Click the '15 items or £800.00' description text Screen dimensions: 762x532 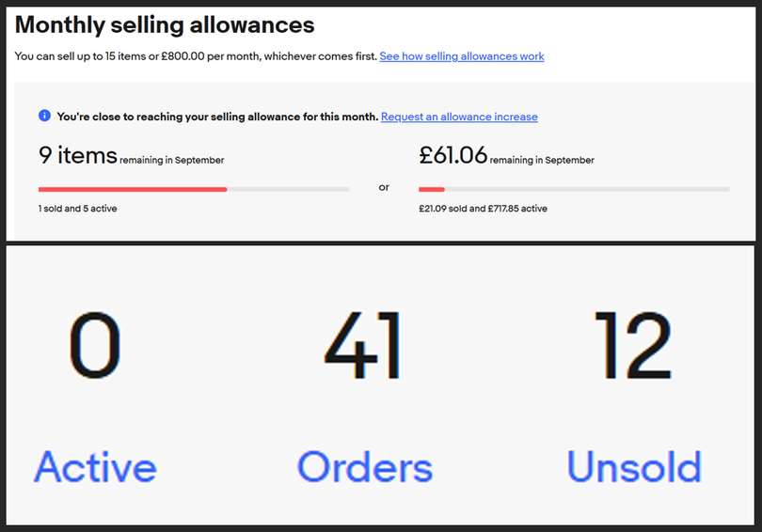click(155, 56)
